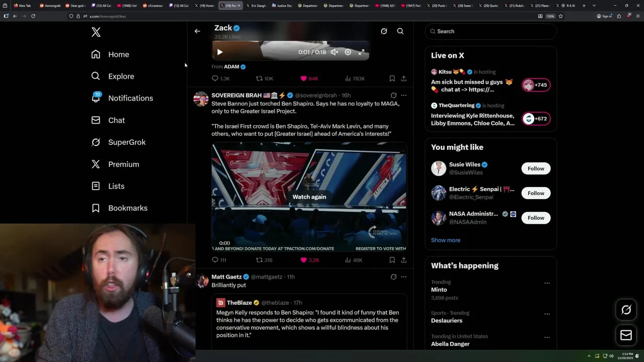Open Home in the sidebar
This screenshot has height=362, width=644.
pos(110,54)
